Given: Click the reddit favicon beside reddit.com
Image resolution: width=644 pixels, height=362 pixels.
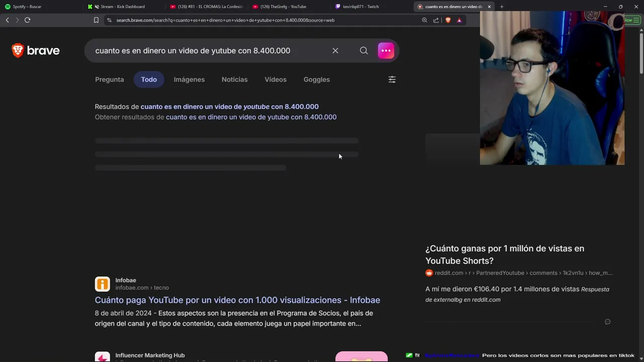Looking at the screenshot, I should (429, 273).
